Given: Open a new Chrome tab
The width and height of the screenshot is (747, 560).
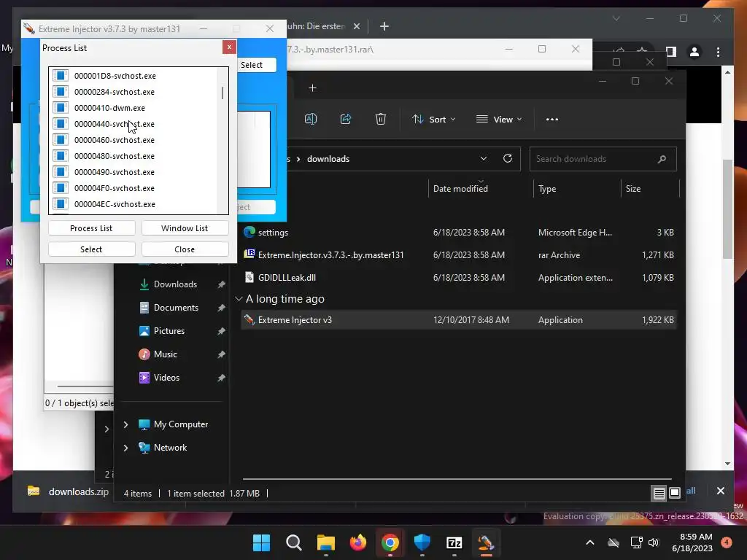Looking at the screenshot, I should point(384,26).
